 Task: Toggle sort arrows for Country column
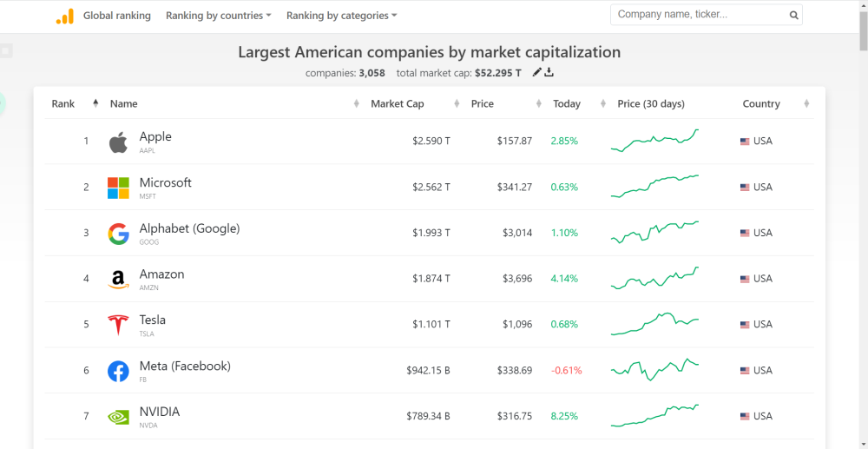pyautogui.click(x=806, y=103)
